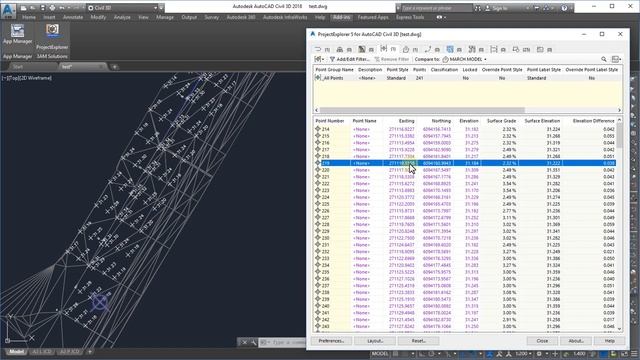Click the plot/print icon in quick access toolbar
This screenshot has height=360, width=640.
point(52,8)
